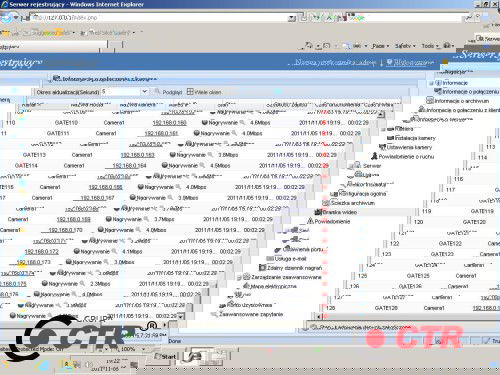Collapse the Zarządzanie zaawansowane node
The height and width of the screenshot is (375, 500).
(239, 277)
